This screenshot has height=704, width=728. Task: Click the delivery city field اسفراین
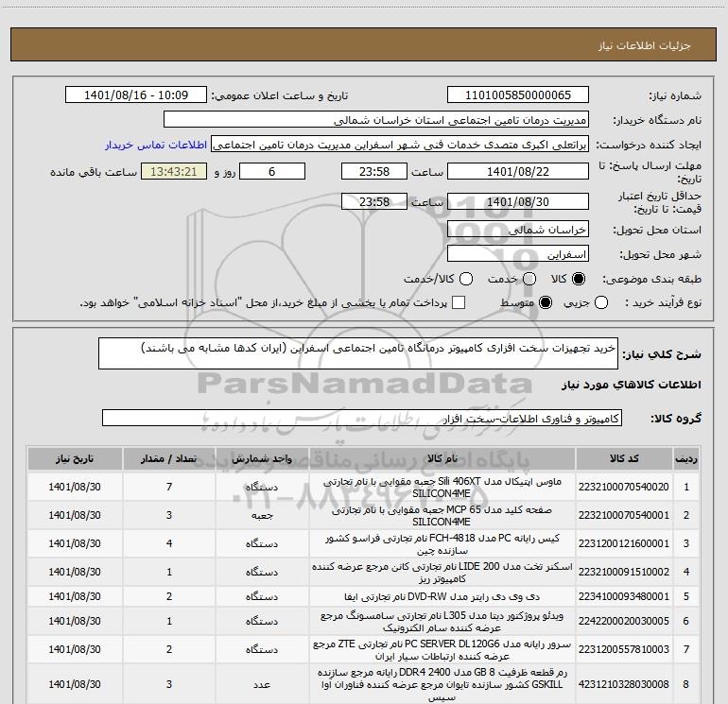point(518,254)
